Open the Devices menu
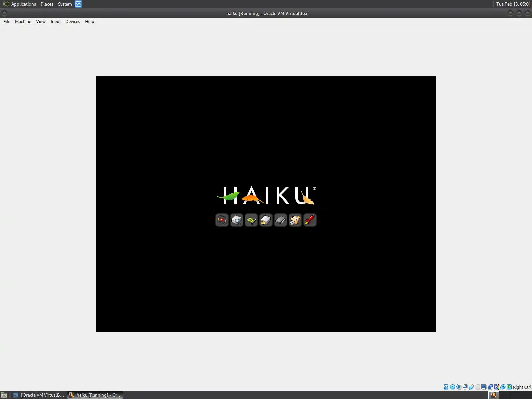Screen dimensions: 532x399 click(73, 21)
